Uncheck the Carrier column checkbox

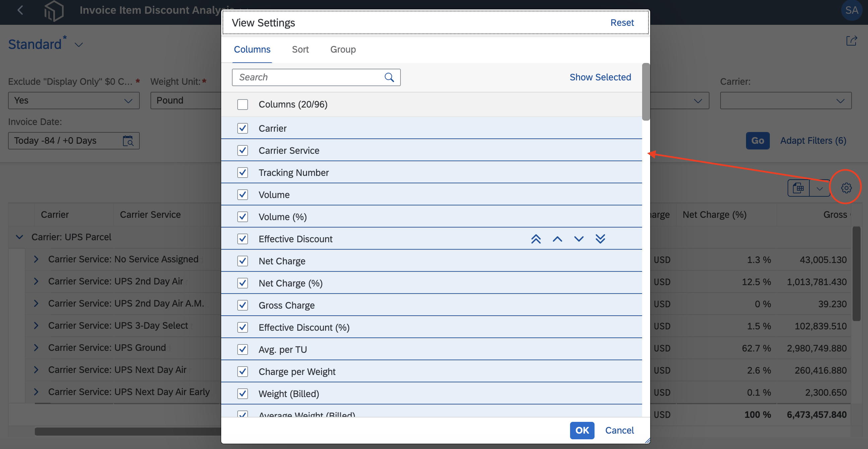pos(243,128)
